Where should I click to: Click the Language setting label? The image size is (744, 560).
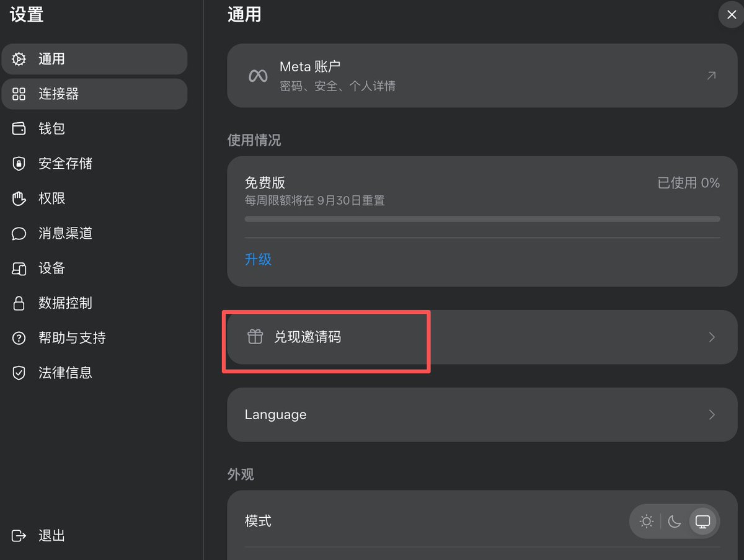pyautogui.click(x=275, y=415)
